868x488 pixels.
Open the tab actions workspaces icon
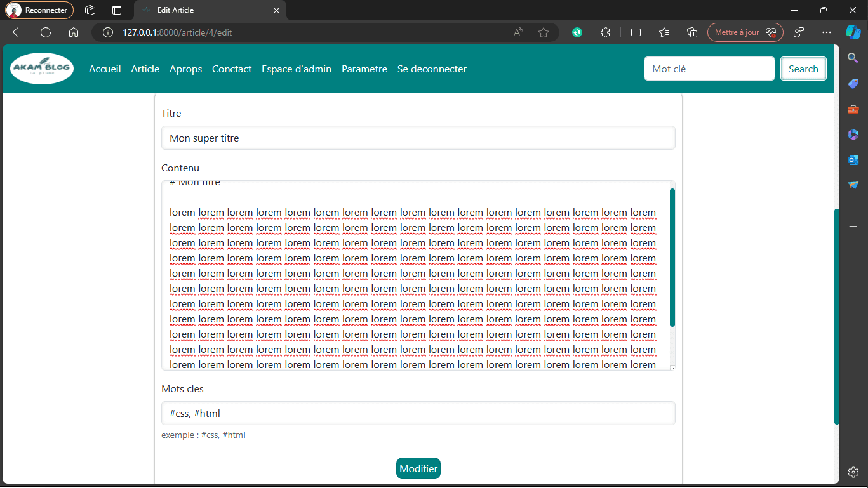[x=90, y=10]
